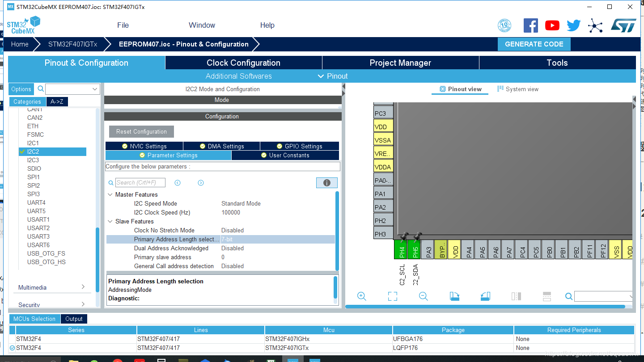644x362 pixels.
Task: Click parameter list vertical scrollbar
Action: (337, 230)
